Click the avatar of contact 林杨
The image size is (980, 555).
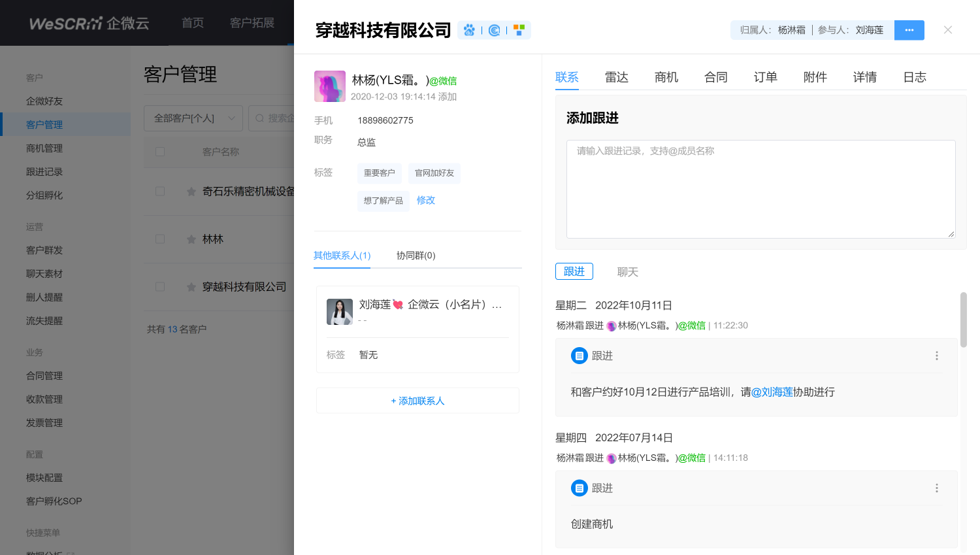(x=330, y=86)
